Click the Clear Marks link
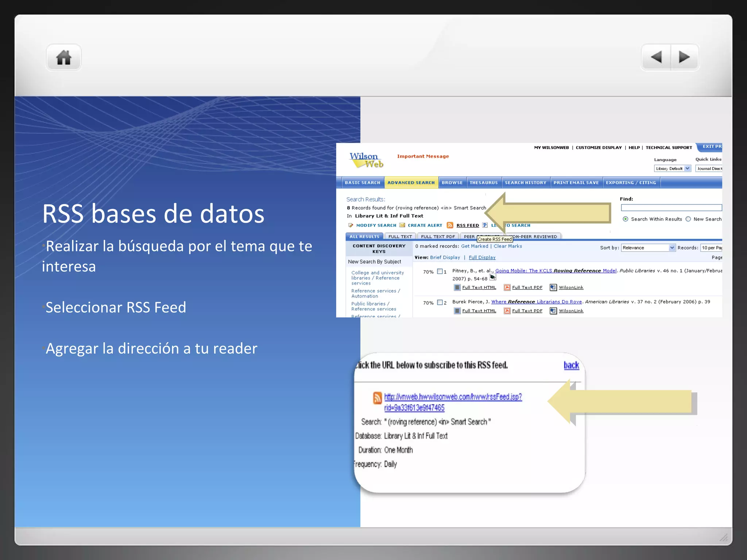This screenshot has height=560, width=747. (x=508, y=246)
